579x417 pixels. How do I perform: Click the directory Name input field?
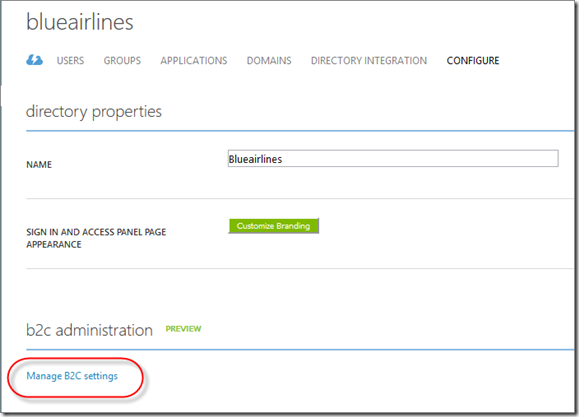pos(393,158)
